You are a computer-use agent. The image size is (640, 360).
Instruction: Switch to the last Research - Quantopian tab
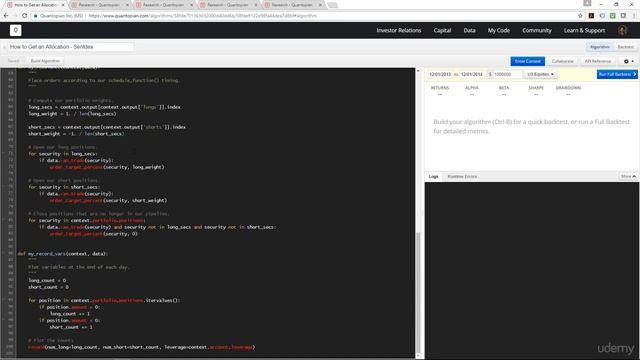292,5
